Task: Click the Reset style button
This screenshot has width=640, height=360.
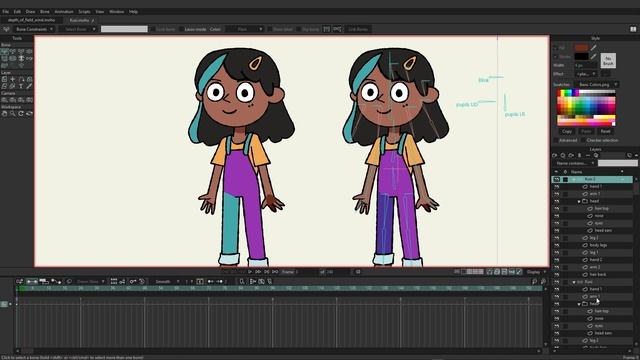Action: tap(605, 131)
